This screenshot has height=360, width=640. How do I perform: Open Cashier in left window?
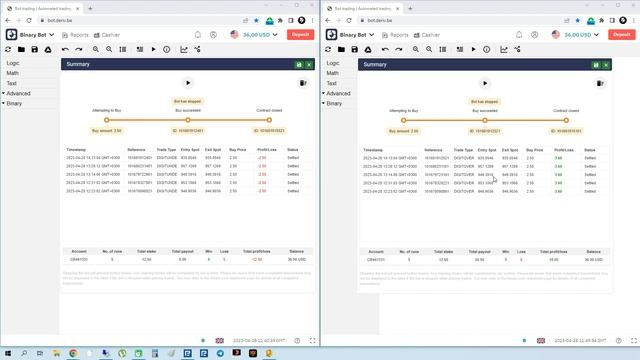107,35
